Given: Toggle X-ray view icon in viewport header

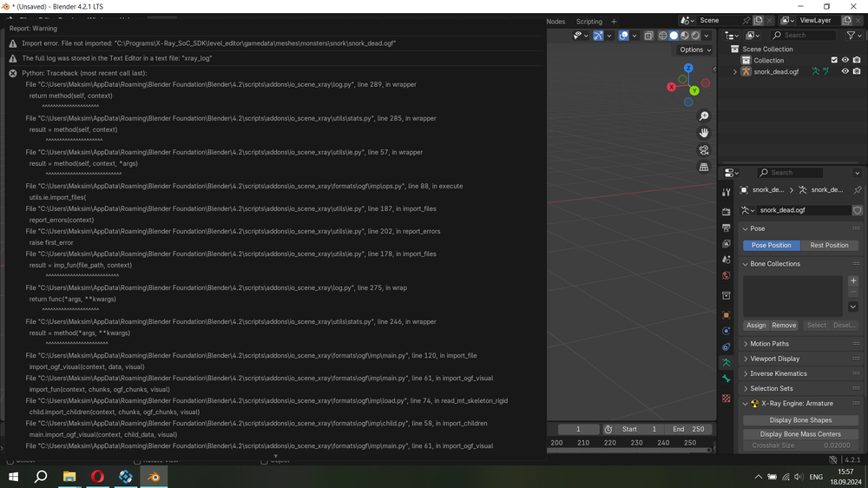Looking at the screenshot, I should (x=648, y=36).
